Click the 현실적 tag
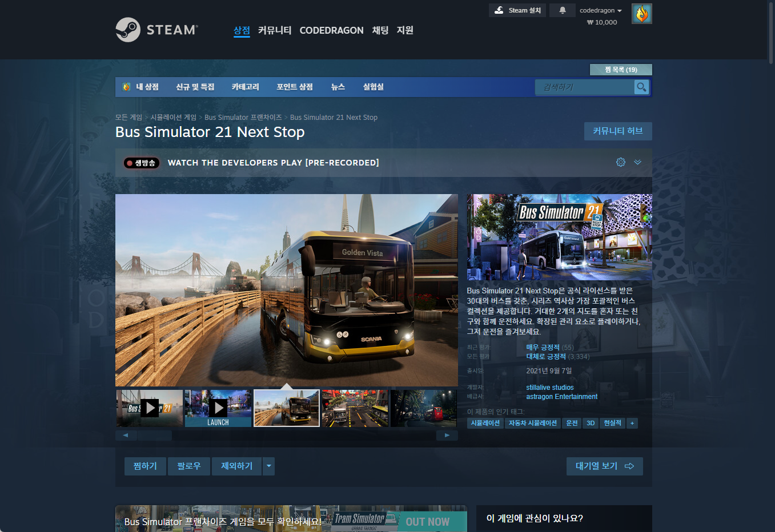 613,423
